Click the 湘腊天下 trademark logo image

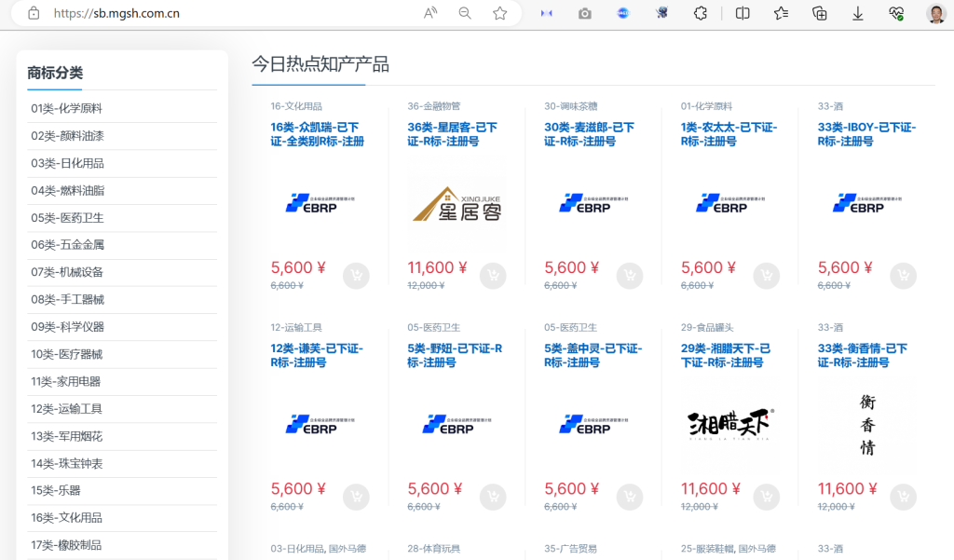(x=730, y=424)
